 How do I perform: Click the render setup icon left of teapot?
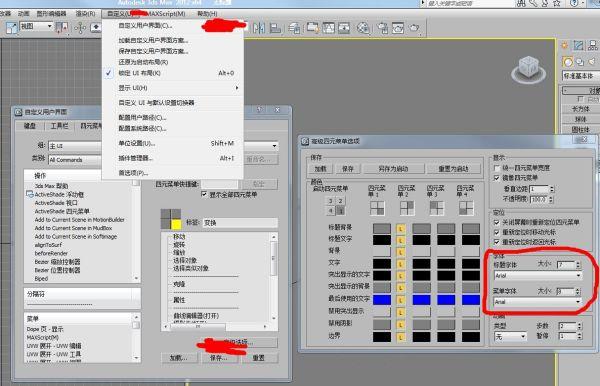[x=382, y=28]
